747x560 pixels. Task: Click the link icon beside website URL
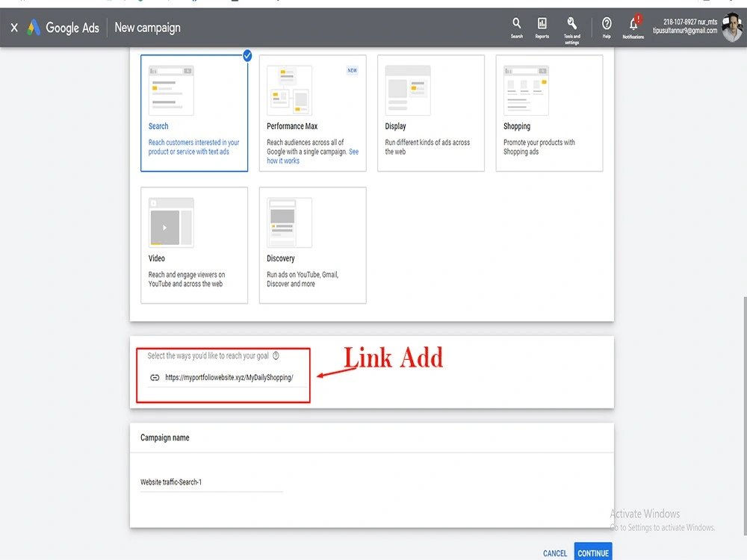pos(155,378)
